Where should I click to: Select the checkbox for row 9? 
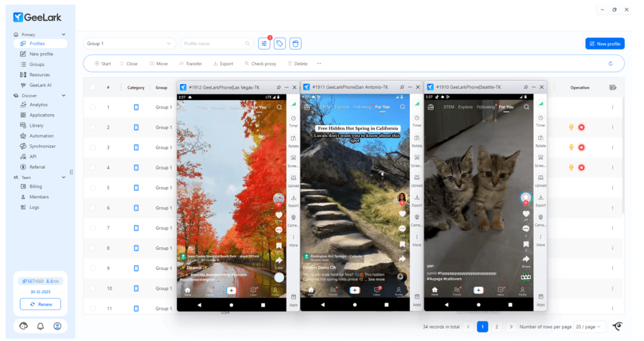93,268
